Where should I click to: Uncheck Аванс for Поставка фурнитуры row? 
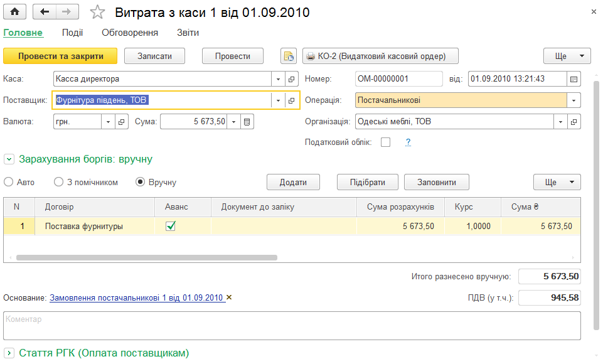(x=171, y=226)
